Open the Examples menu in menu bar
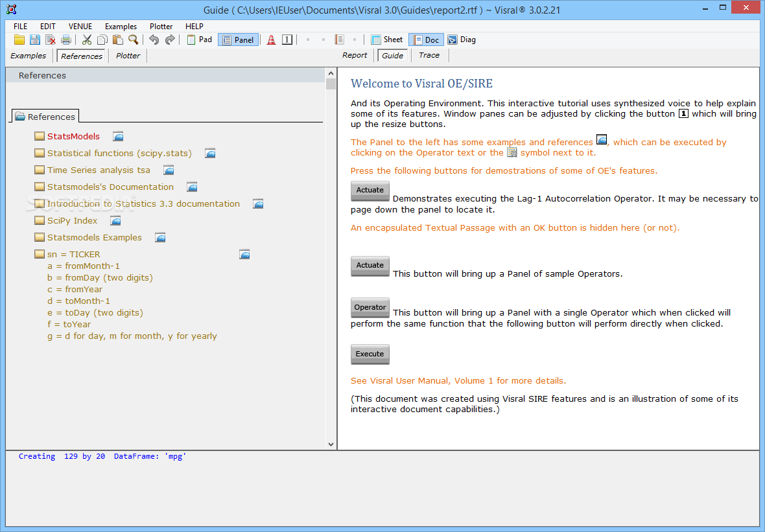Screen dimensions: 765x532 tap(121, 27)
